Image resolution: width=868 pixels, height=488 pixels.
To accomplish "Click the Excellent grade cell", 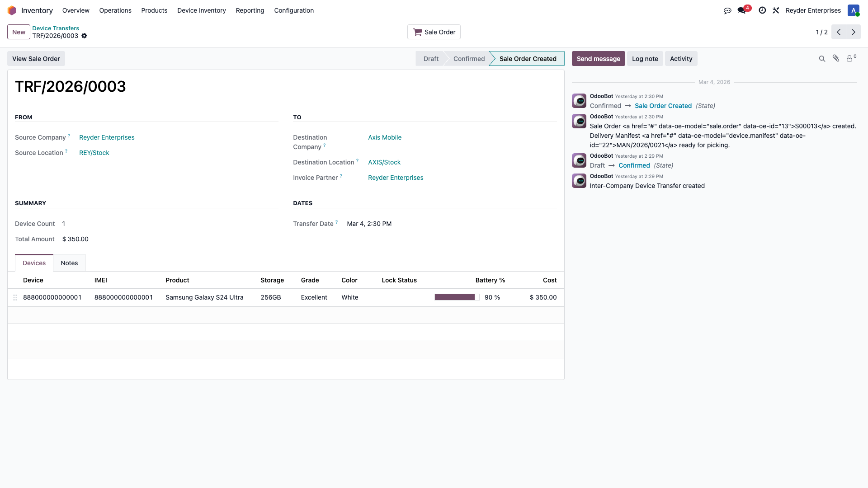I will pos(314,297).
